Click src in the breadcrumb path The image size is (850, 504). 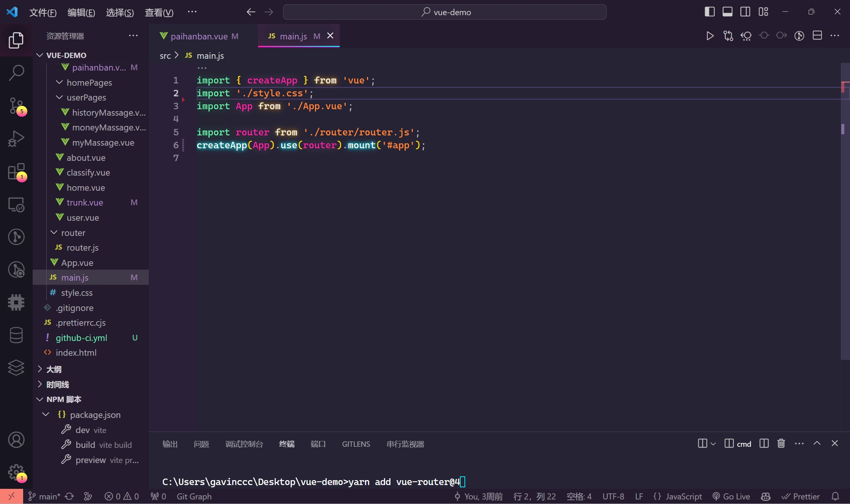(165, 56)
